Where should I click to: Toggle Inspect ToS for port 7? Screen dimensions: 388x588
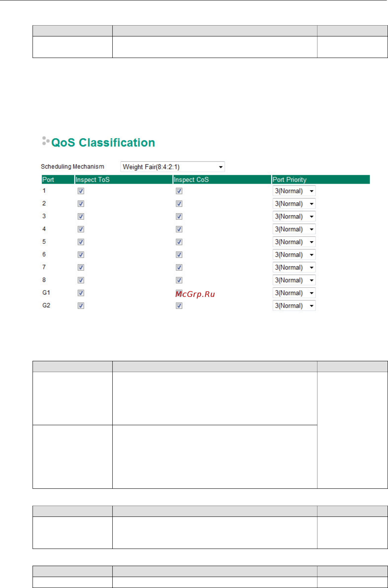pyautogui.click(x=81, y=267)
